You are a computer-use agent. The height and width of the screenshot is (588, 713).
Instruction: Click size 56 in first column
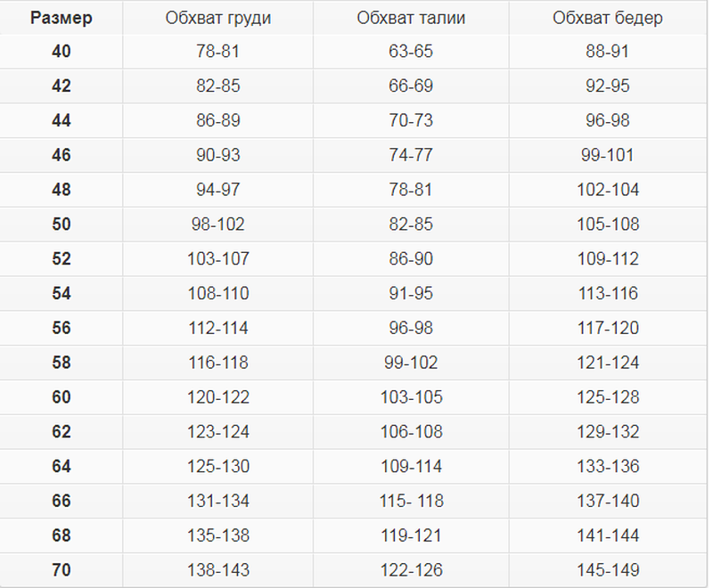(x=61, y=328)
